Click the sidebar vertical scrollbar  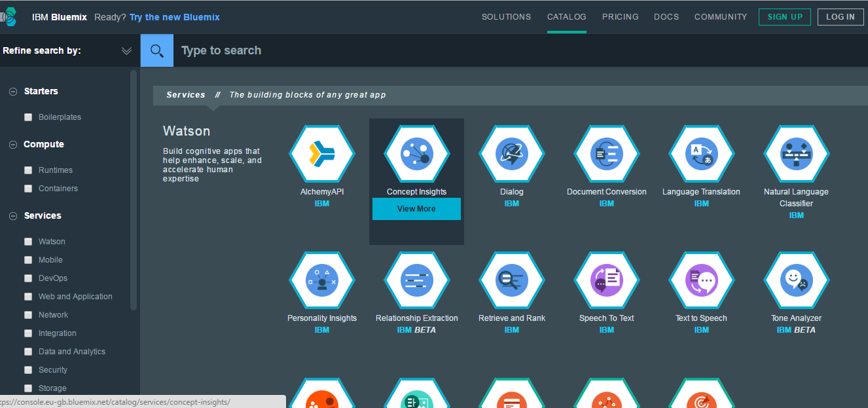(x=134, y=190)
